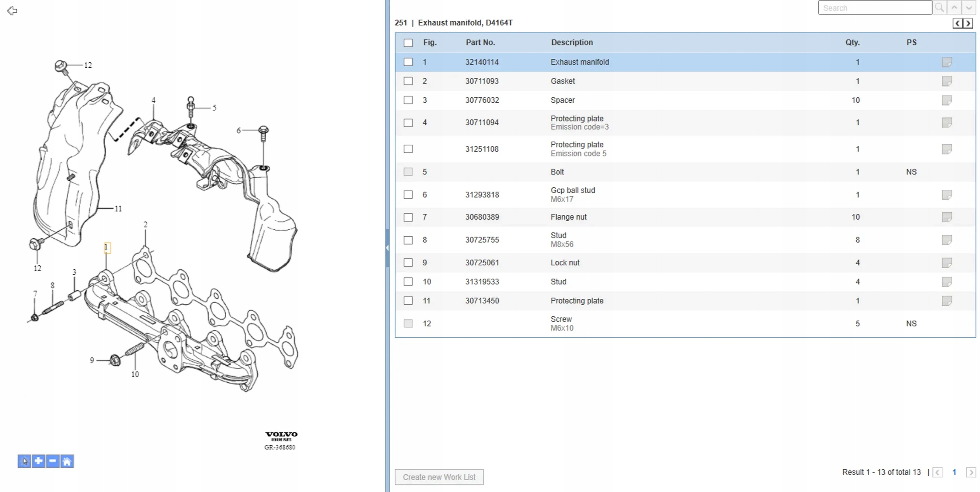The height and width of the screenshot is (492, 980).
Task: Click the search magnifier icon
Action: 939,8
